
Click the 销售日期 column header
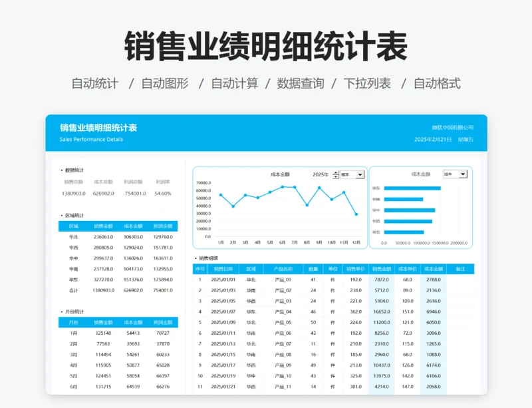click(x=223, y=269)
